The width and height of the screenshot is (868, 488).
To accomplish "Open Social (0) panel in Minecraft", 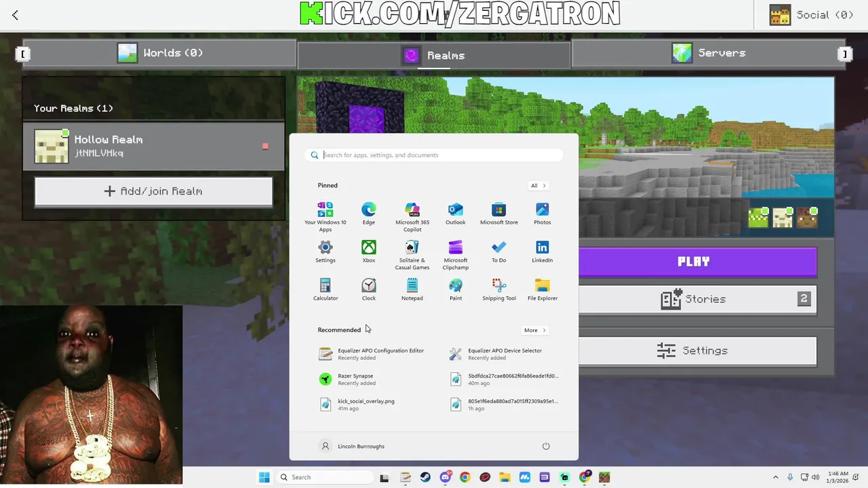I will click(x=811, y=15).
